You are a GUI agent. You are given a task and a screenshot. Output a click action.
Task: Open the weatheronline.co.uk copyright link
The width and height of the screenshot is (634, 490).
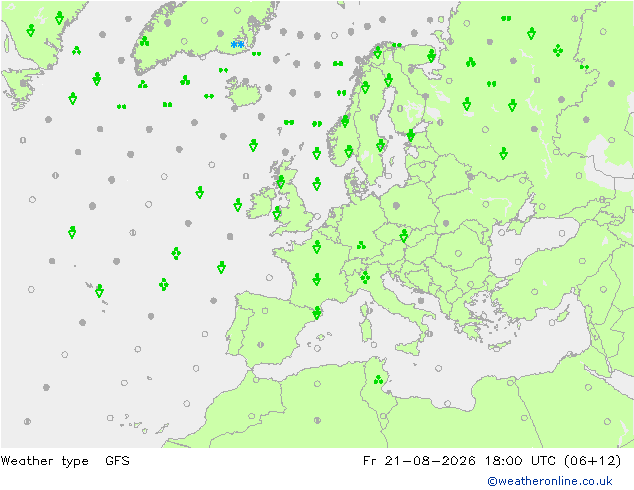550,481
